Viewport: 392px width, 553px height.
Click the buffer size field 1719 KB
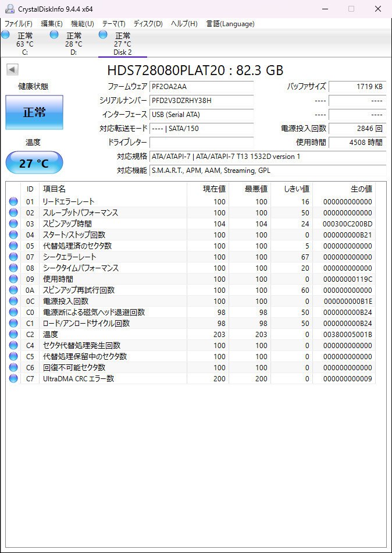point(358,87)
